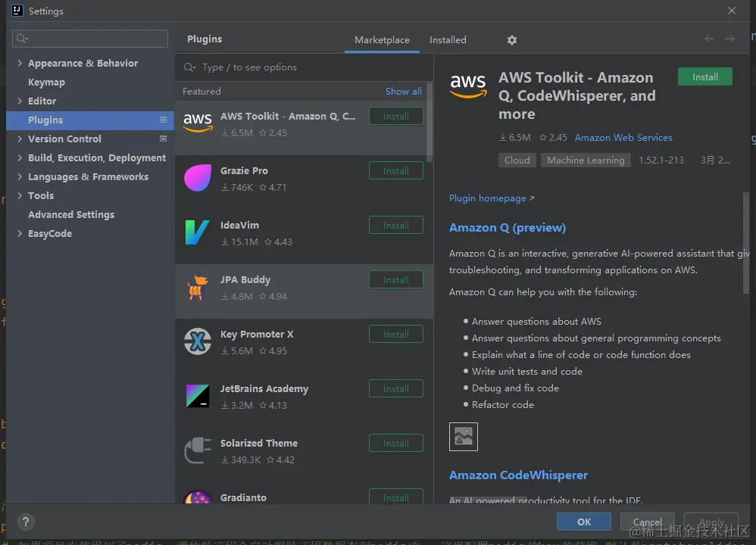Install the Key Promoter X plugin
This screenshot has height=545, width=756.
[396, 334]
